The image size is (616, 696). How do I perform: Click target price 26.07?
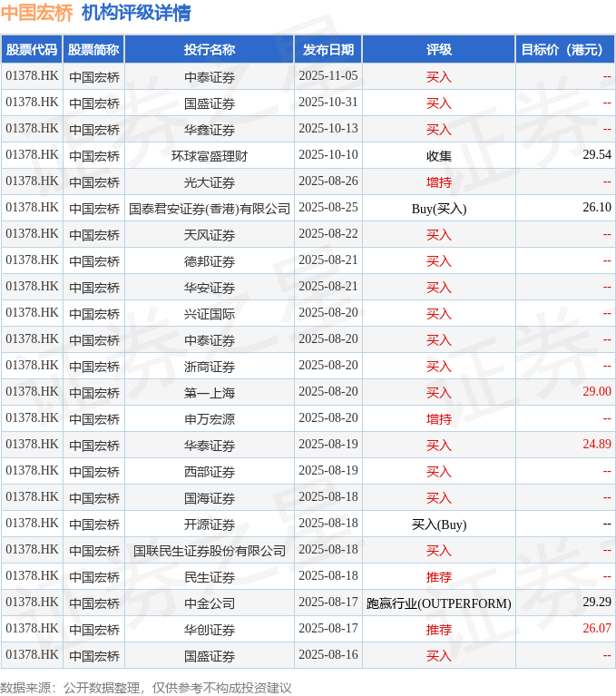click(x=597, y=628)
